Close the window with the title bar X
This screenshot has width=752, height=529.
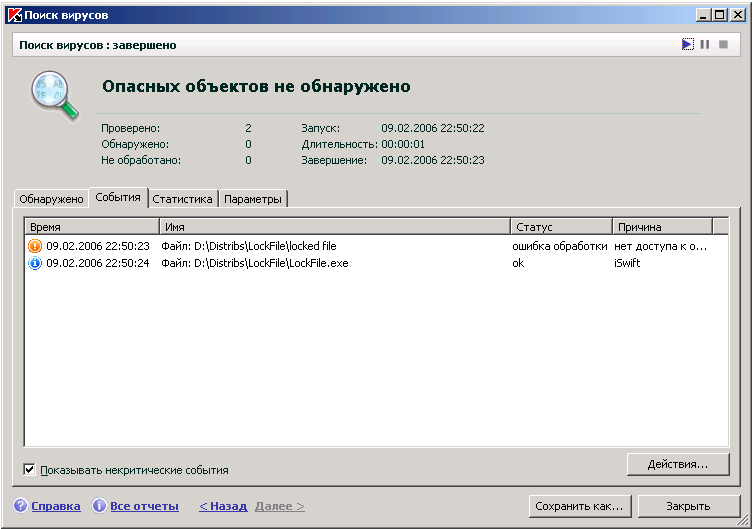point(738,15)
